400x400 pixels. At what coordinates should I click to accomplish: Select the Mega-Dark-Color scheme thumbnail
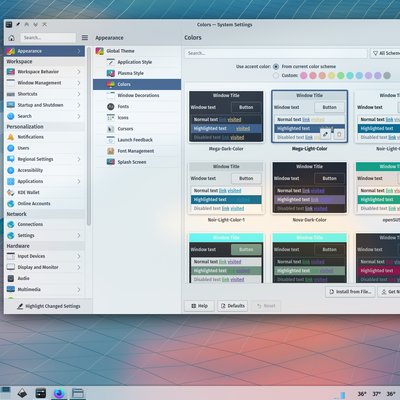(x=226, y=117)
